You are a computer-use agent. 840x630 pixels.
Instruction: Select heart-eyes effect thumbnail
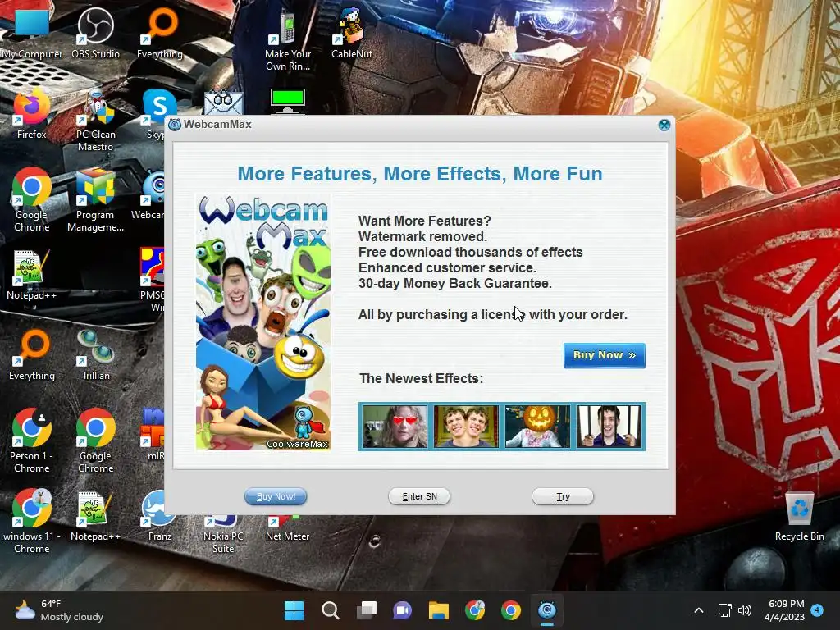point(395,427)
